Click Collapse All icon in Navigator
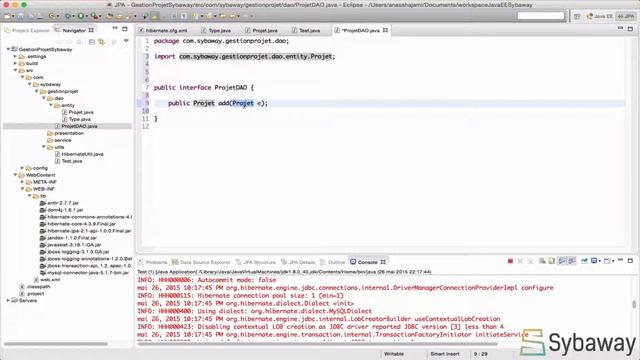640x360 pixels. click(92, 42)
